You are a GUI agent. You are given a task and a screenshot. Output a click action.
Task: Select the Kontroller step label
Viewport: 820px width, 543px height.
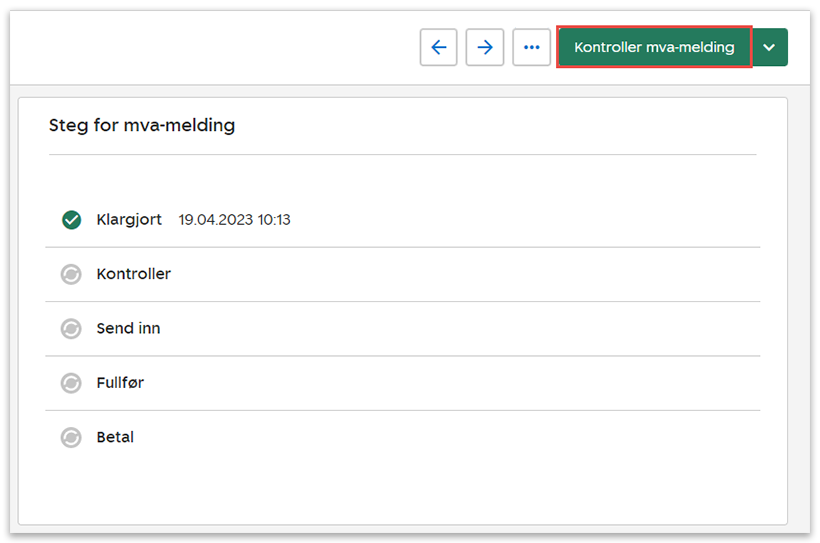[133, 274]
